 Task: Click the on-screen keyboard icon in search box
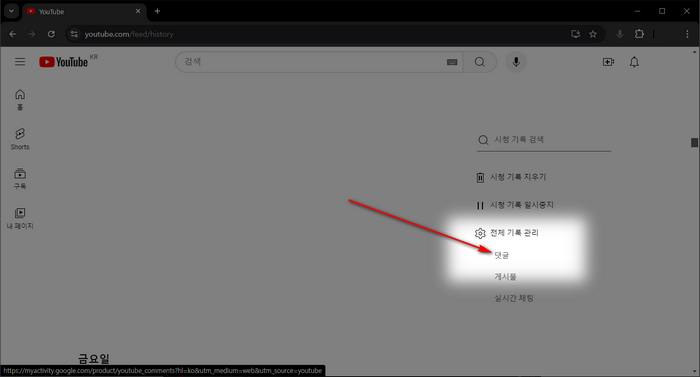[452, 62]
